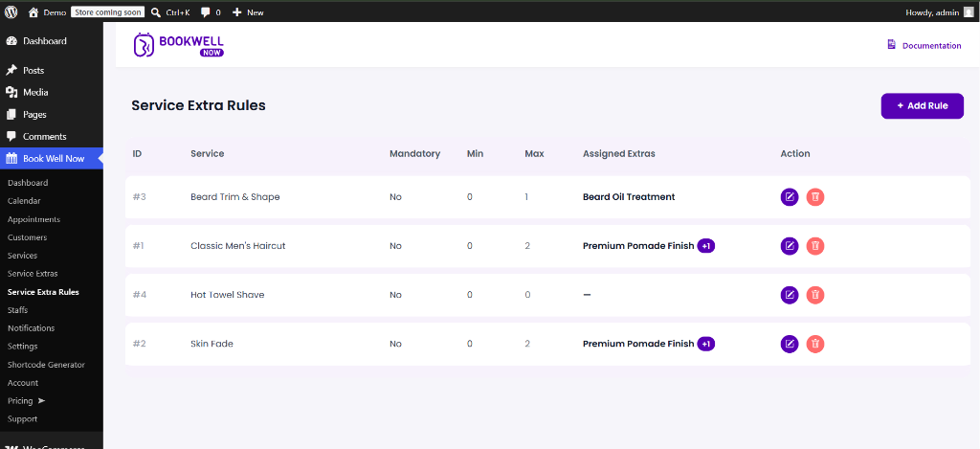Click the Hot Towel Shave service name
Image resolution: width=980 pixels, height=449 pixels.
tap(228, 295)
